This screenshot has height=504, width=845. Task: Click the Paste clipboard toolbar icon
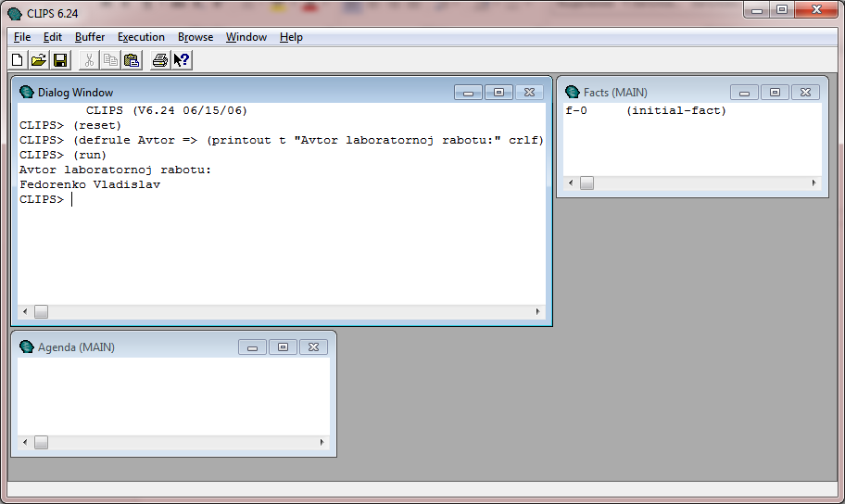pyautogui.click(x=132, y=60)
